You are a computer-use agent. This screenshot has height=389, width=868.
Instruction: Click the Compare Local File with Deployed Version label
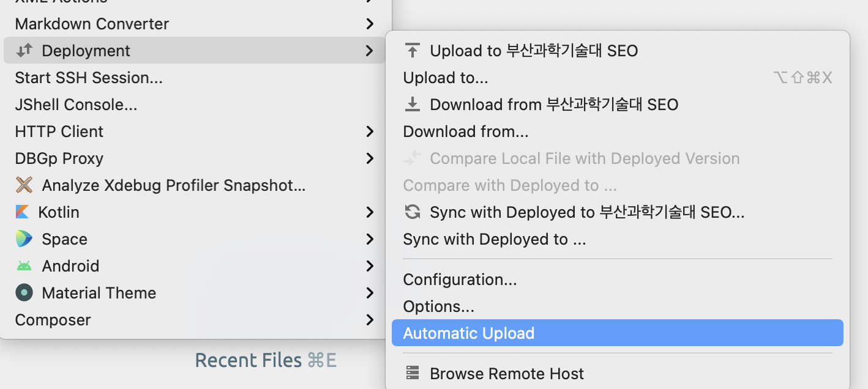coord(585,158)
